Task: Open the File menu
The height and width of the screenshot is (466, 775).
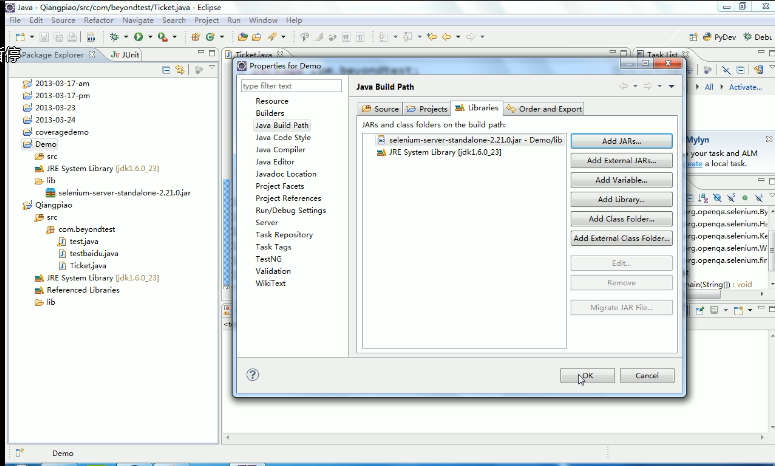Action: tap(15, 20)
